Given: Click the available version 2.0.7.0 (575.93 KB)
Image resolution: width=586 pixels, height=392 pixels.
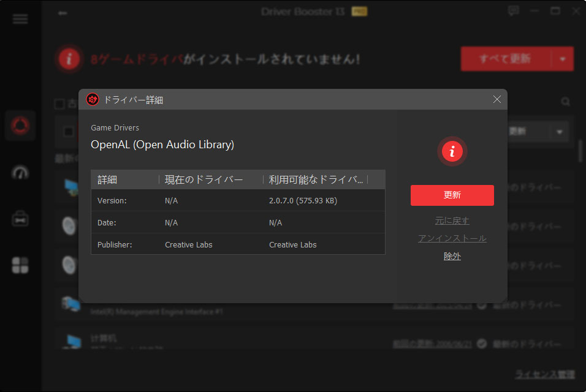Looking at the screenshot, I should (303, 200).
